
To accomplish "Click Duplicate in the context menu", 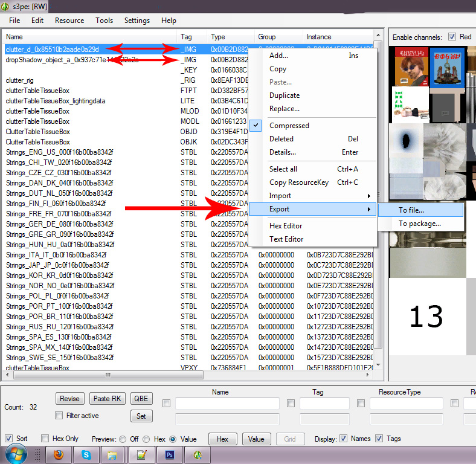I will pyautogui.click(x=284, y=95).
